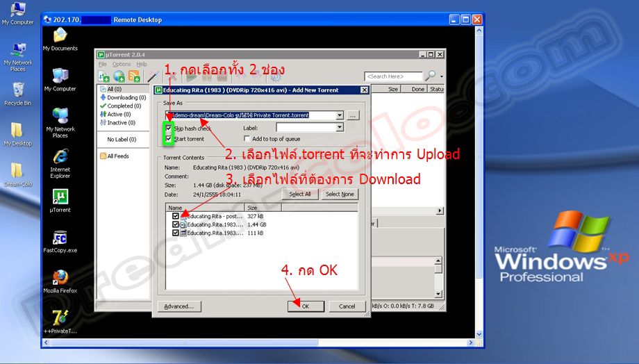Maximize the Remote Desktop window
Screen dimensions: 639x364
(466, 19)
